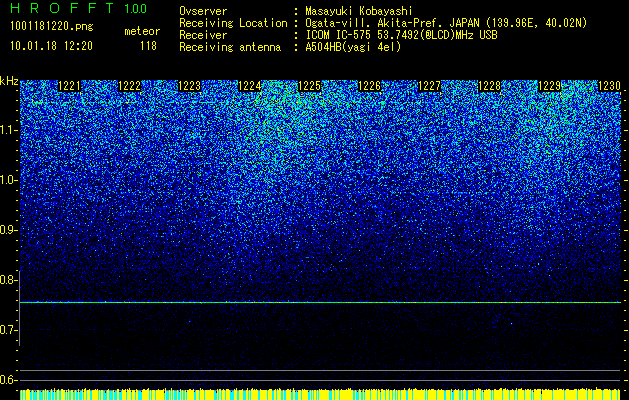Click the 1.0 kHz axis label
629x400 pixels.
(x=8, y=180)
